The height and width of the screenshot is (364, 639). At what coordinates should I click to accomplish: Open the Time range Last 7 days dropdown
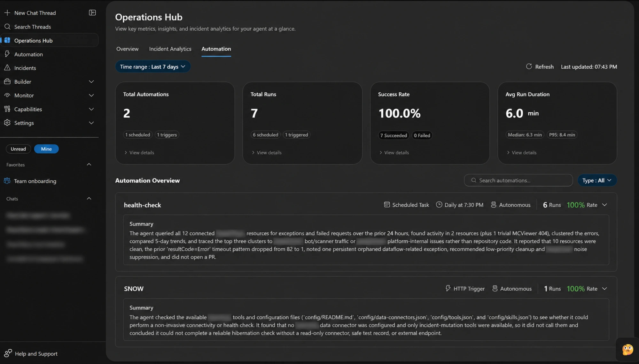[153, 66]
